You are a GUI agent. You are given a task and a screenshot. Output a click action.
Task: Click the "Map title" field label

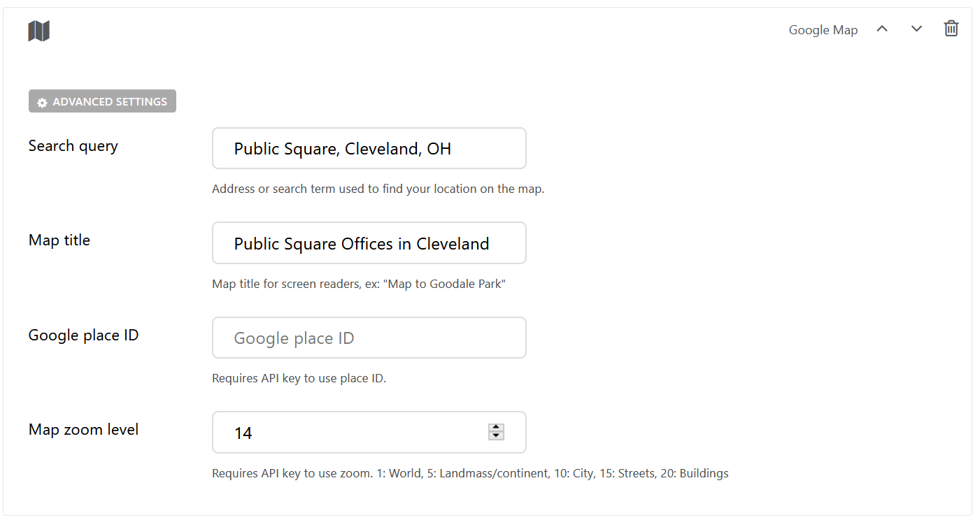59,240
